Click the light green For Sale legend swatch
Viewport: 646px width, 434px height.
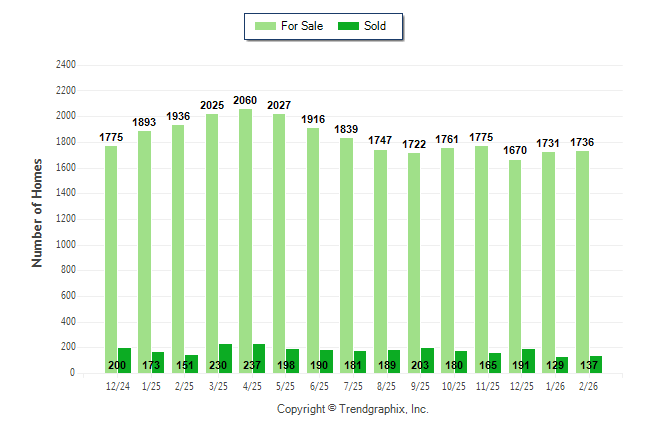[265, 25]
